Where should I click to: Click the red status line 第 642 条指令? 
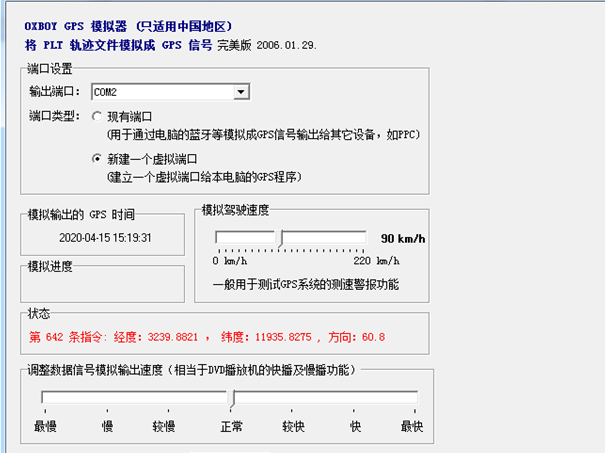click(x=207, y=337)
